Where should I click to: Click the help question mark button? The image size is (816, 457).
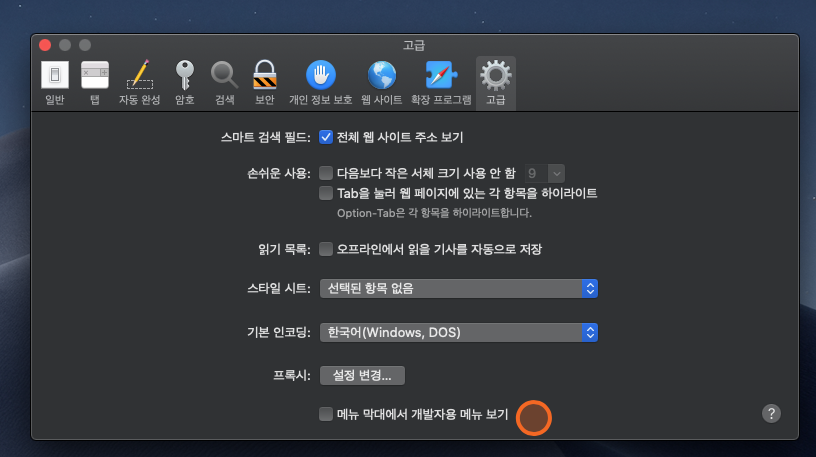click(771, 414)
